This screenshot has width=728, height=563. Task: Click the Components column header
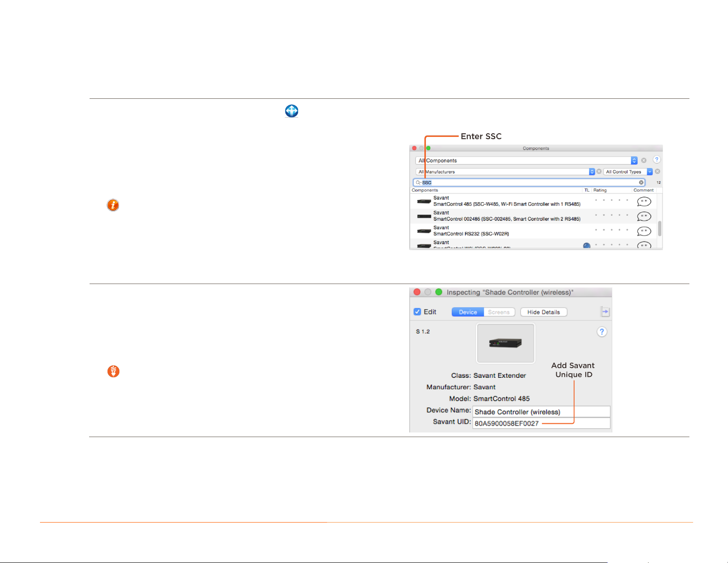[x=425, y=190]
